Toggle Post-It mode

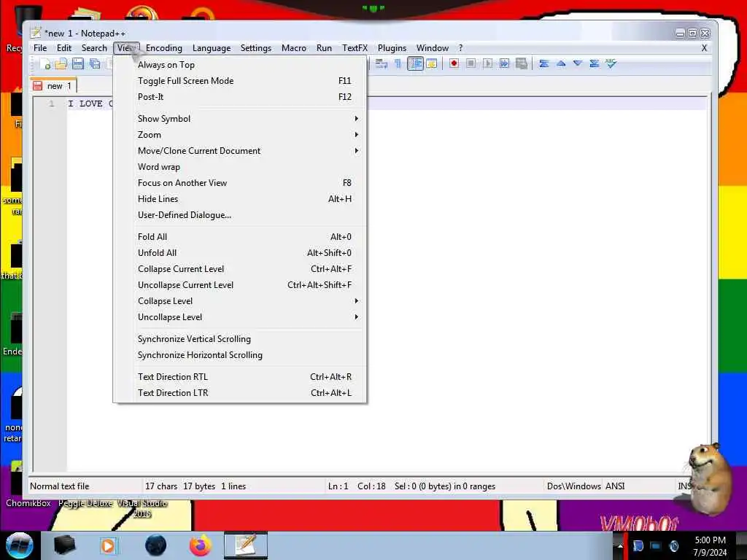(x=240, y=97)
